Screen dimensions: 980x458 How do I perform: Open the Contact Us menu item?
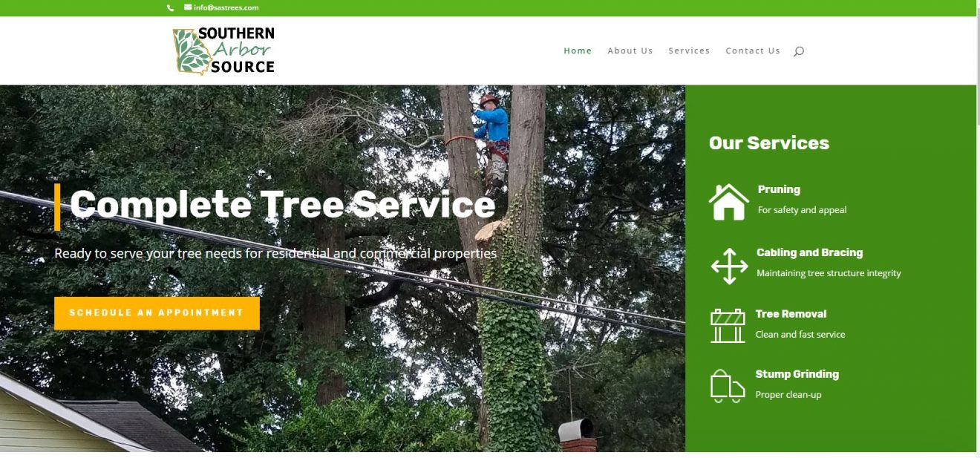click(753, 51)
